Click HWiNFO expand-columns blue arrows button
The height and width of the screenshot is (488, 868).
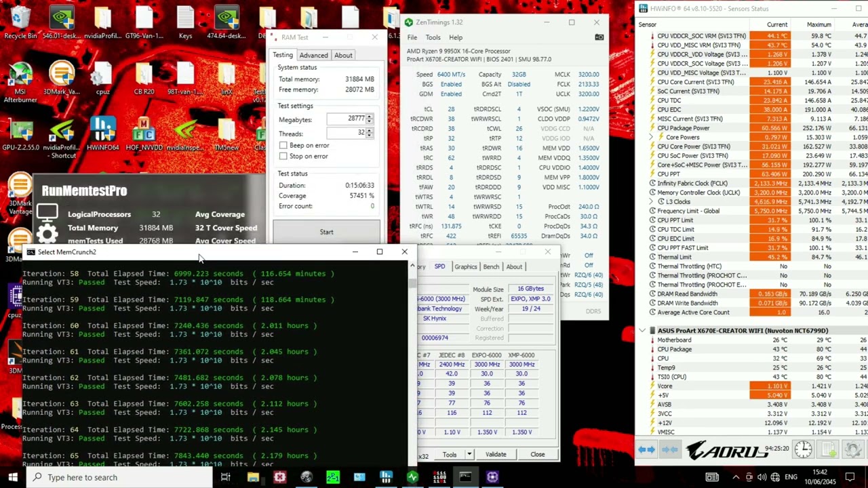pyautogui.click(x=647, y=450)
